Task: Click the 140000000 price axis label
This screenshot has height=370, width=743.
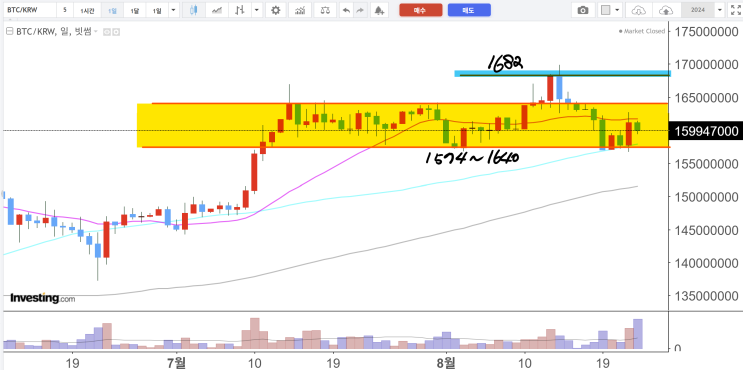Action: [707, 263]
